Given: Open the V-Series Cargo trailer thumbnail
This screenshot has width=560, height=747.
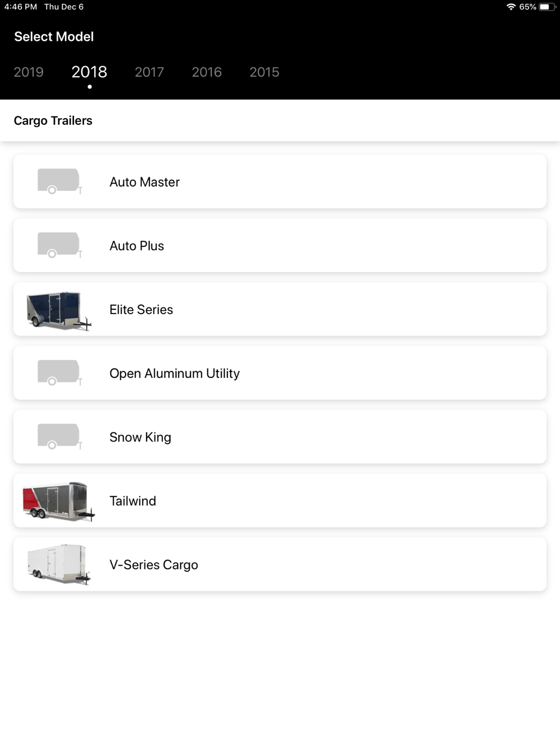Looking at the screenshot, I should pyautogui.click(x=58, y=564).
